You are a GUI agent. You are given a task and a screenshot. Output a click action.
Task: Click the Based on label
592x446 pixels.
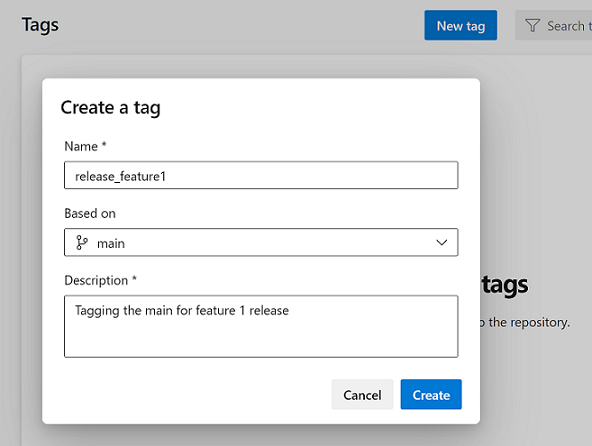(90, 213)
